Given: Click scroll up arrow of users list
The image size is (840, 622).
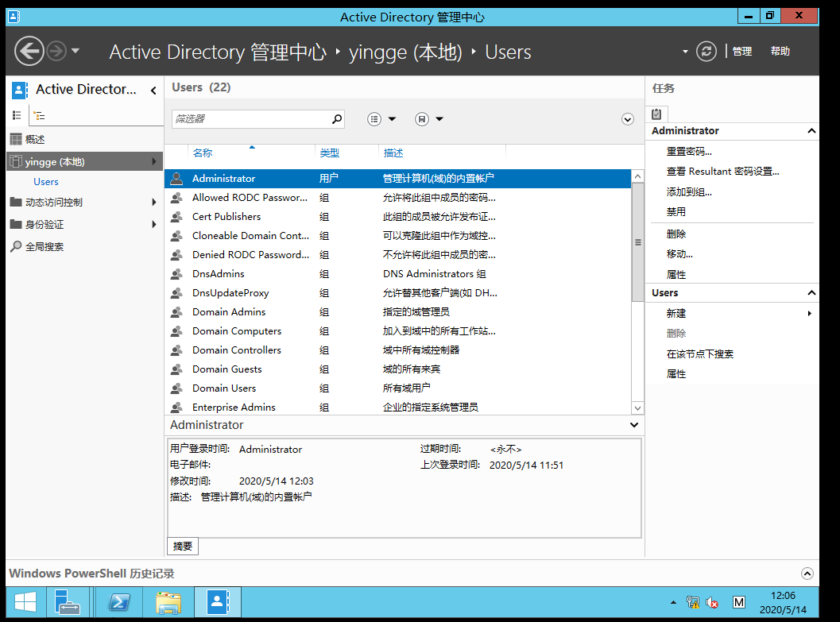Looking at the screenshot, I should tap(637, 176).
